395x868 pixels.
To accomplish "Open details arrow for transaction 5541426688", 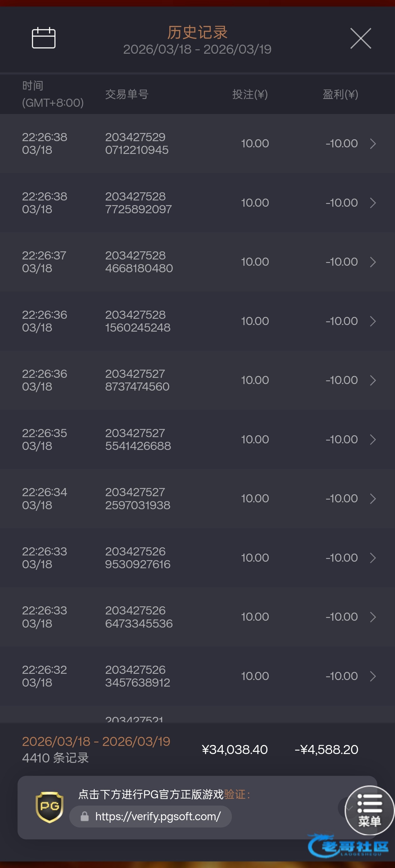I will 372,439.
